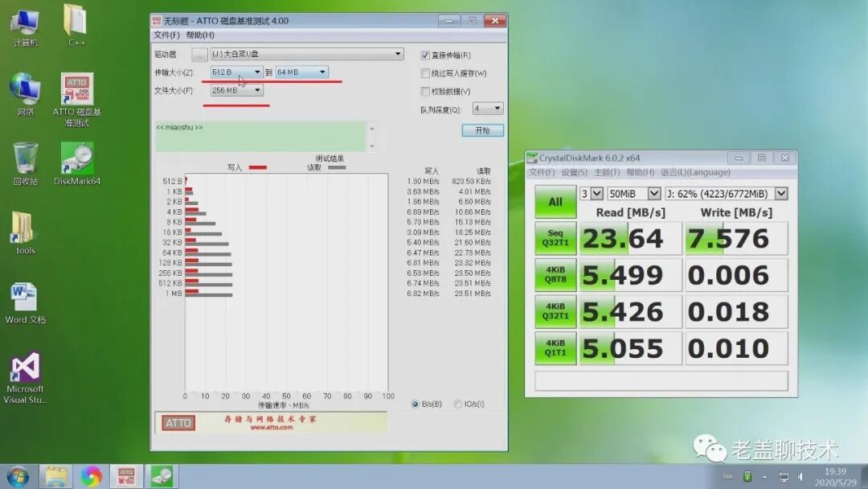Click the drive browse ... button

point(199,54)
